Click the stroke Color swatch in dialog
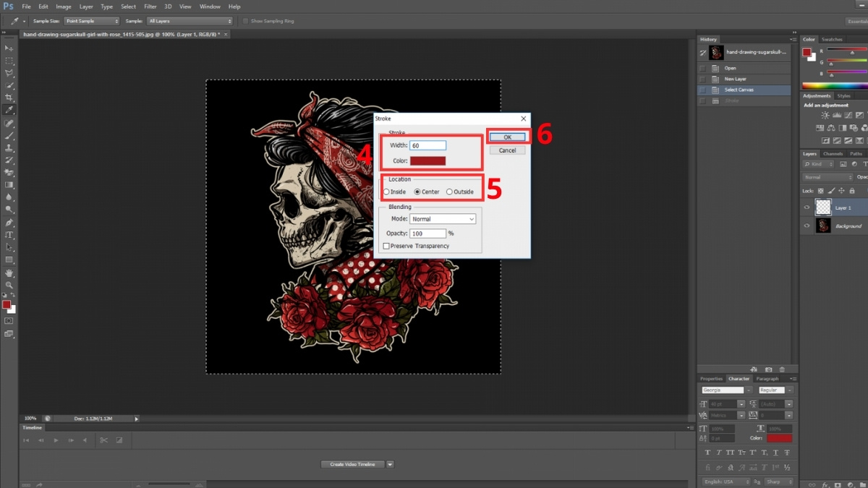The width and height of the screenshot is (868, 488). click(427, 160)
